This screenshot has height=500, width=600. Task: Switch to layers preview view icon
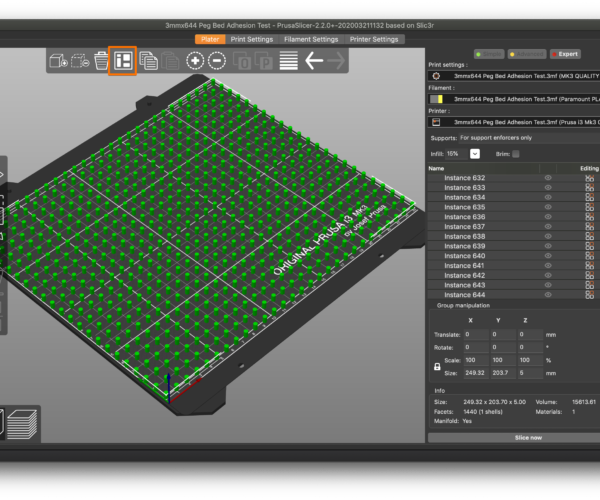[22, 424]
